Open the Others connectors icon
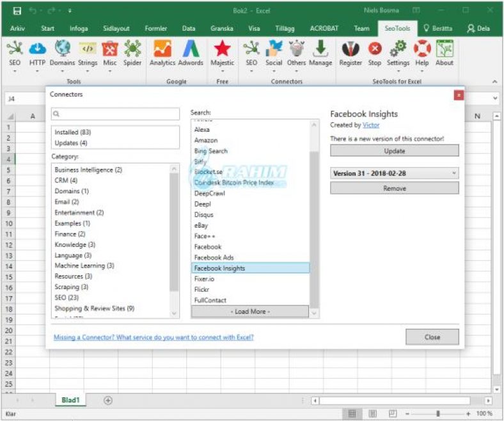504x421 pixels. coord(296,48)
